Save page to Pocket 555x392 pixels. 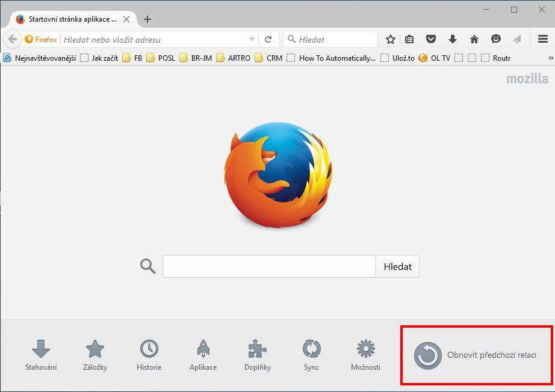point(431,38)
